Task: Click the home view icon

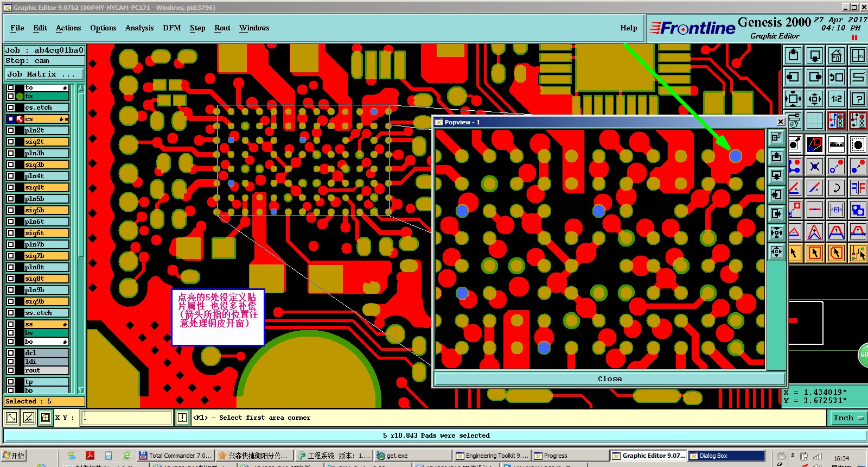Action: tap(837, 55)
